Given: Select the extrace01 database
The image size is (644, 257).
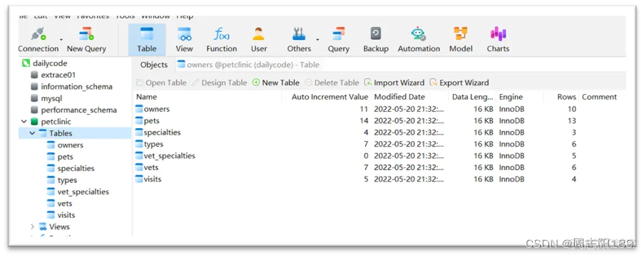Looking at the screenshot, I should click(53, 75).
